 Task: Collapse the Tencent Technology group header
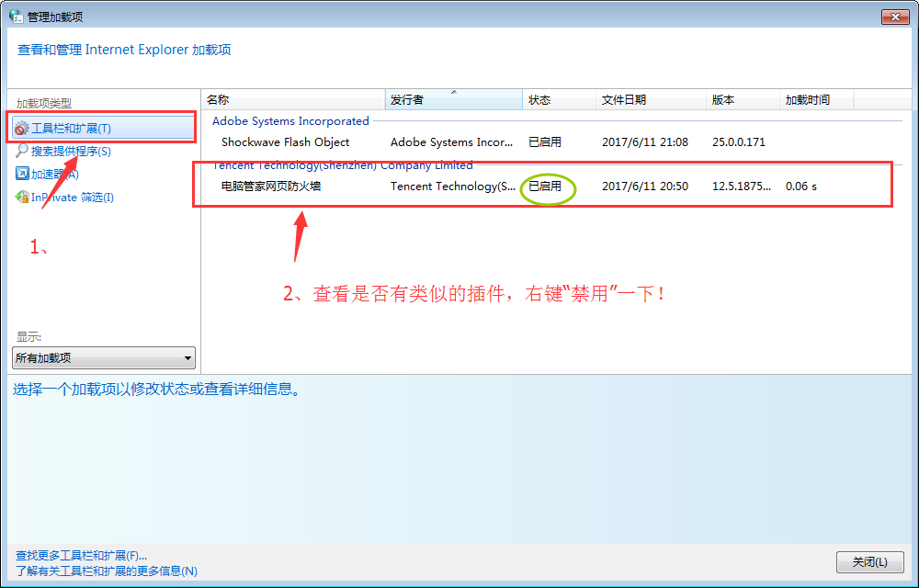coord(342,165)
